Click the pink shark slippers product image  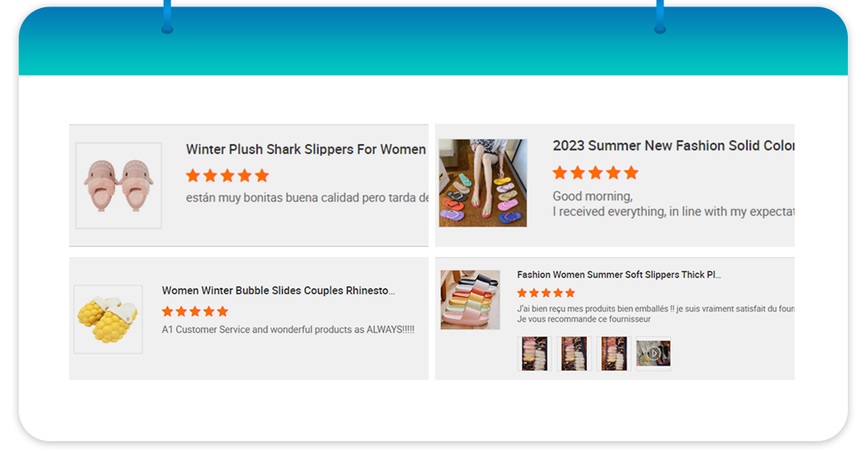point(119,186)
